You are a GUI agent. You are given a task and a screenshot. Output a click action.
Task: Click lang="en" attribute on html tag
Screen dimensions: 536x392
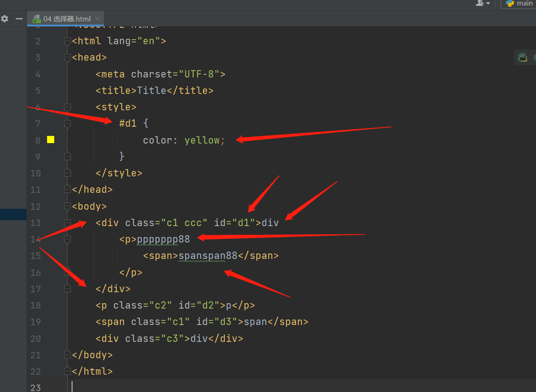[134, 41]
